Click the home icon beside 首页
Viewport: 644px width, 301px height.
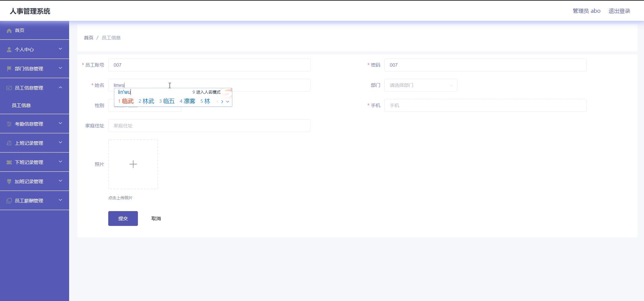coord(9,31)
